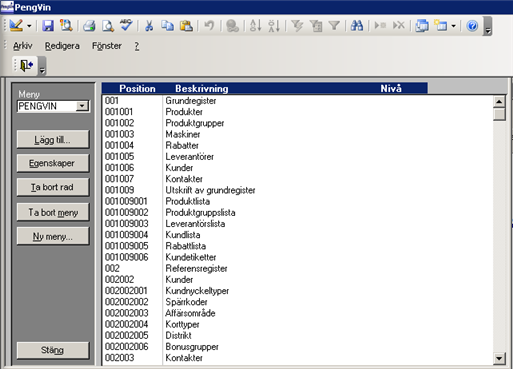Screen dimensions: 513x369
Task: Click the Filter by Selection icon
Action: [x=297, y=26]
